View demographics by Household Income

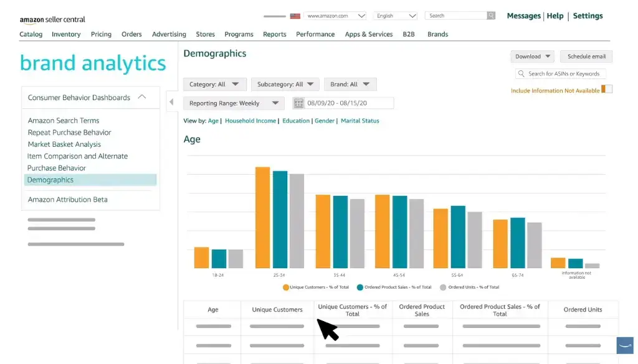click(250, 121)
